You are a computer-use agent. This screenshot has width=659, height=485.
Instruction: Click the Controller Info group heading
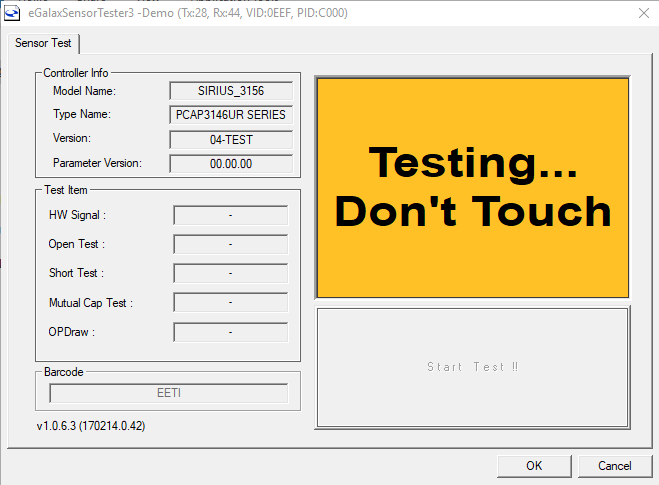click(x=76, y=73)
